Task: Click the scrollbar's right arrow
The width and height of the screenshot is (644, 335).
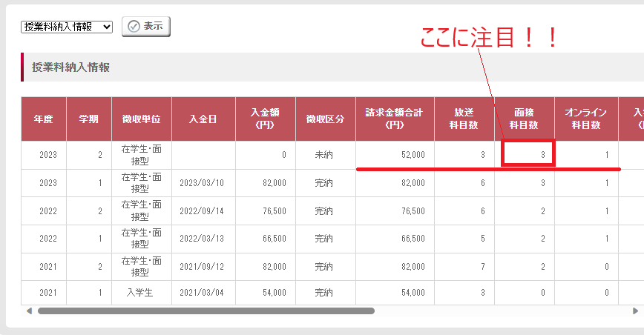Action: tap(635, 311)
